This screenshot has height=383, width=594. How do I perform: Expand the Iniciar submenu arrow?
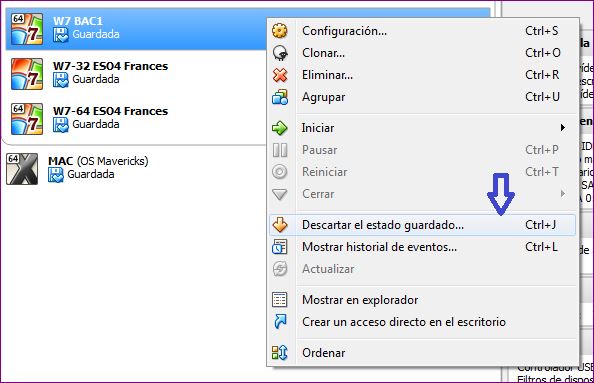[x=563, y=128]
